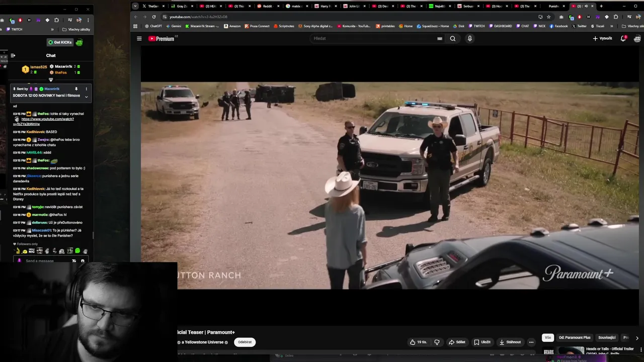The image size is (644, 362).
Task: Like the video with 19 tis. thumbs up
Action: coord(418,342)
